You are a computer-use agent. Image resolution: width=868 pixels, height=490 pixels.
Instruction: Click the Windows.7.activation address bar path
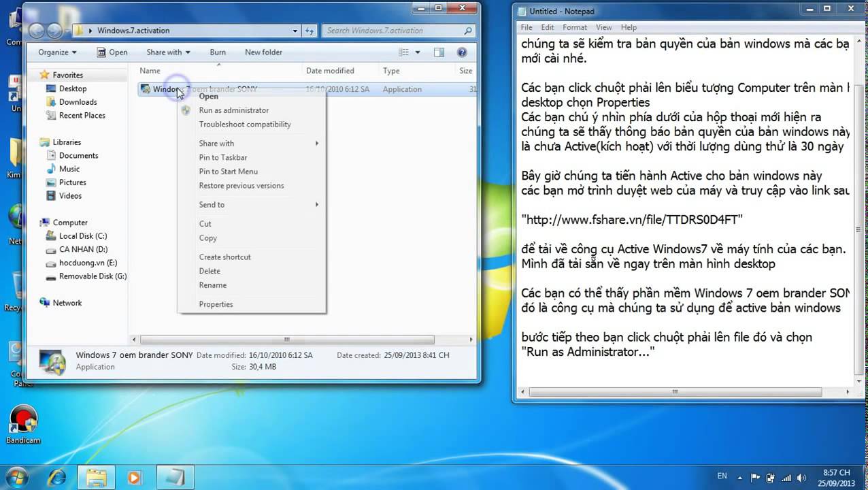tap(133, 31)
